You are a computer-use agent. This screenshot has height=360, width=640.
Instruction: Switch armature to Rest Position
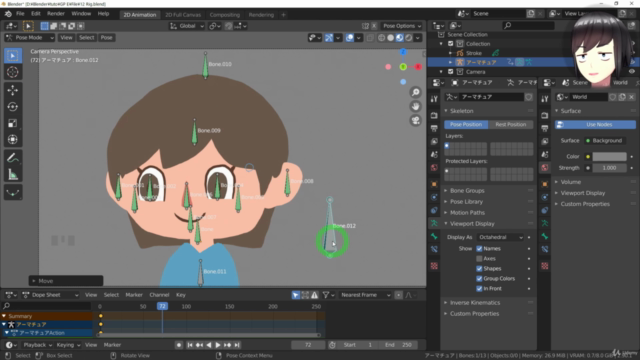[511, 124]
